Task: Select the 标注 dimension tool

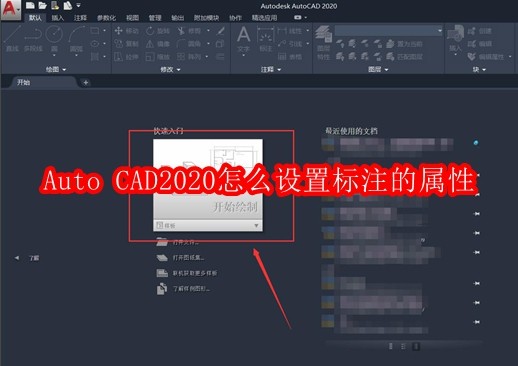Action: (266, 40)
